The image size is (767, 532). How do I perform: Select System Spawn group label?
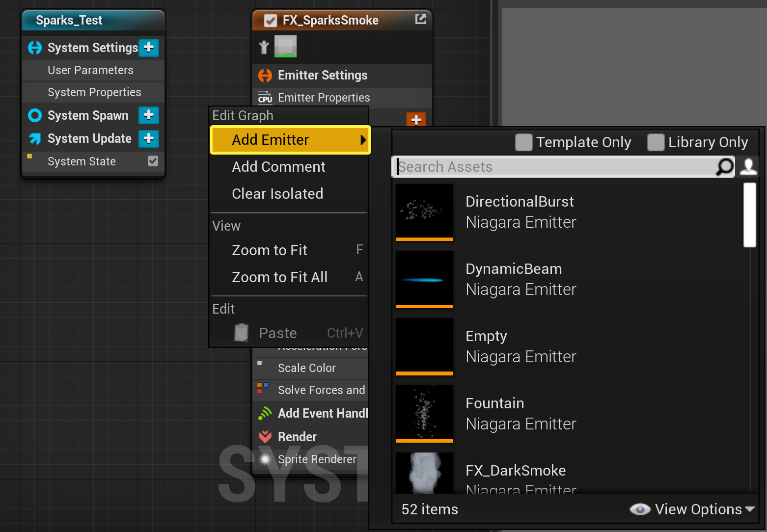(x=88, y=115)
